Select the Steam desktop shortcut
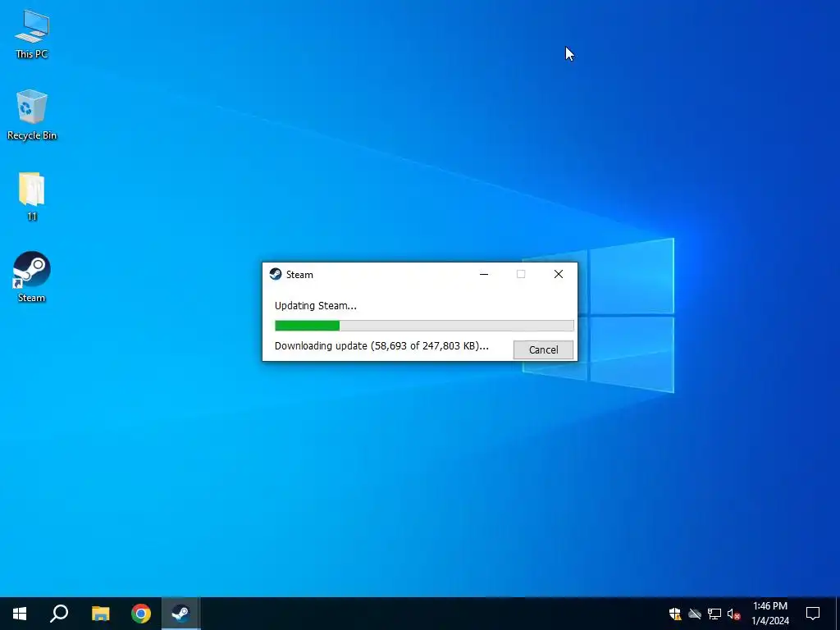Viewport: 840px width, 630px height. click(x=32, y=277)
